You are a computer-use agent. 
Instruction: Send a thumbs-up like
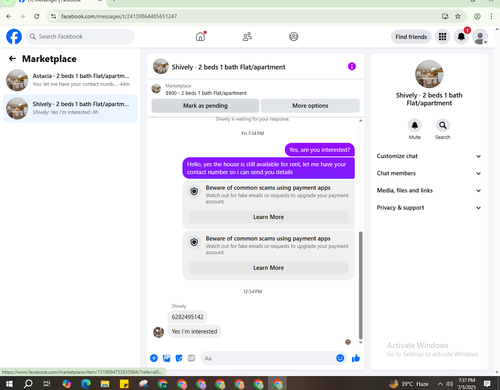[x=356, y=358]
